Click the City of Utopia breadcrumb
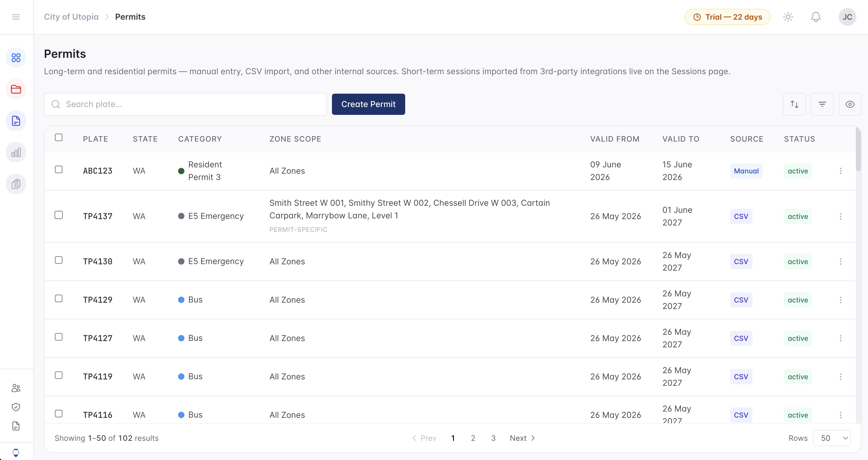The height and width of the screenshot is (460, 868). [71, 17]
